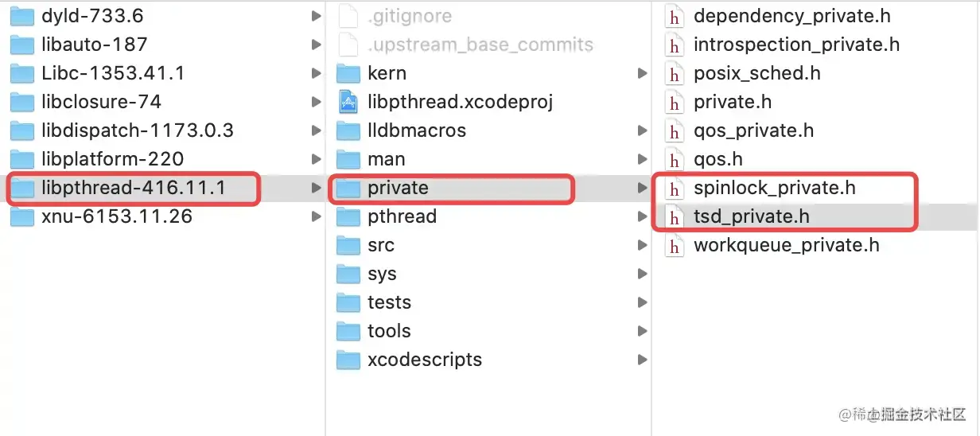This screenshot has width=980, height=436.
Task: Select the libpthread-416.11.1 folder row
Action: (133, 189)
